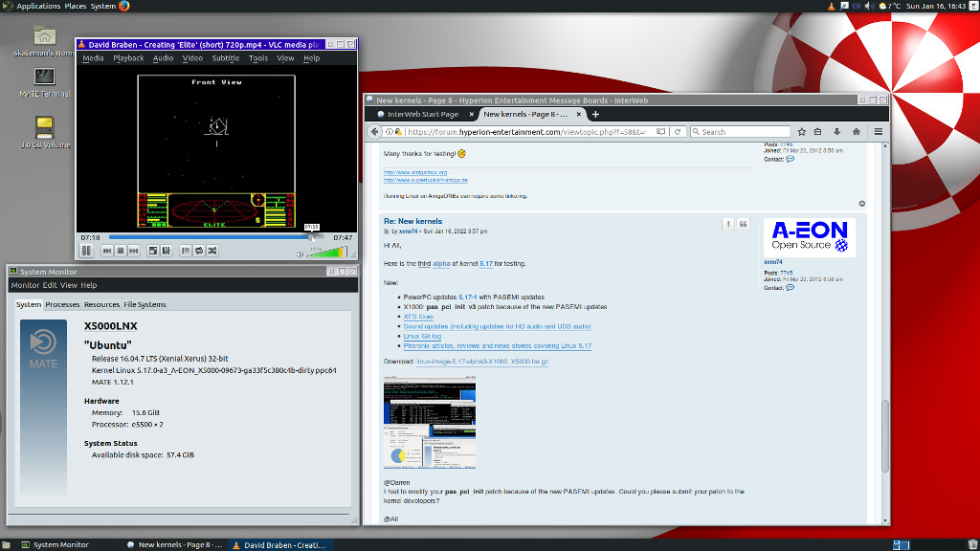Launch Firefox from top panel icon
This screenshot has height=551, width=980.
[x=123, y=6]
